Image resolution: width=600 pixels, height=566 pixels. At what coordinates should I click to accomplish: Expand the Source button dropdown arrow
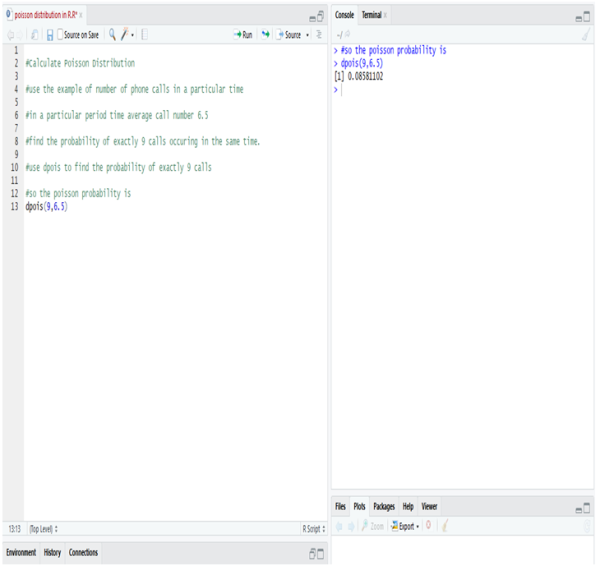pos(308,35)
